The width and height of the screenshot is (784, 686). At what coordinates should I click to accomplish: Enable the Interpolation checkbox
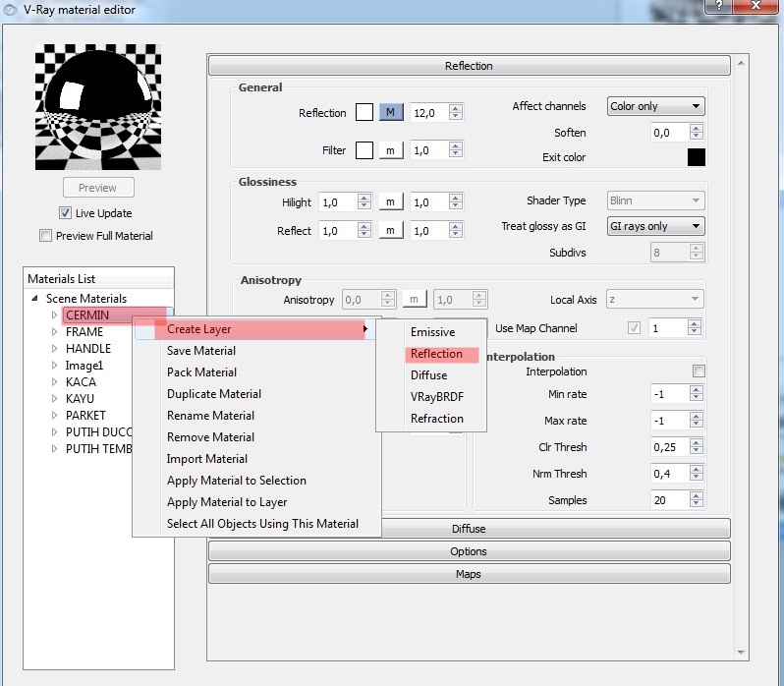tap(699, 371)
